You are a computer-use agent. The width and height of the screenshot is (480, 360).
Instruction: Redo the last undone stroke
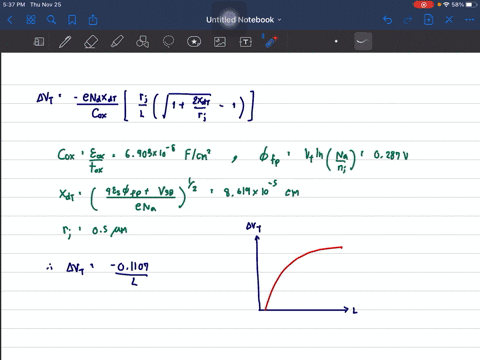[x=408, y=20]
